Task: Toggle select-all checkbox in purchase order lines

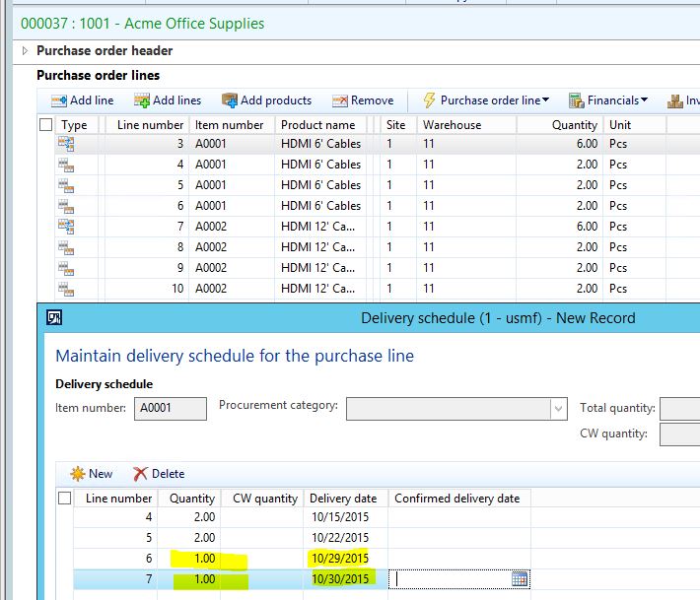Action: pos(45,125)
